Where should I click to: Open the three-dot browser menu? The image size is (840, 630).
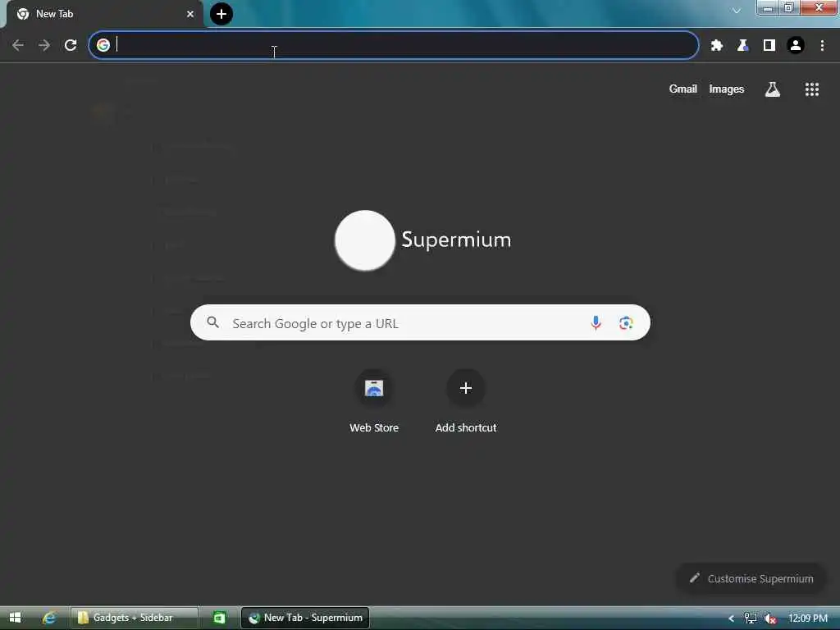coord(822,46)
